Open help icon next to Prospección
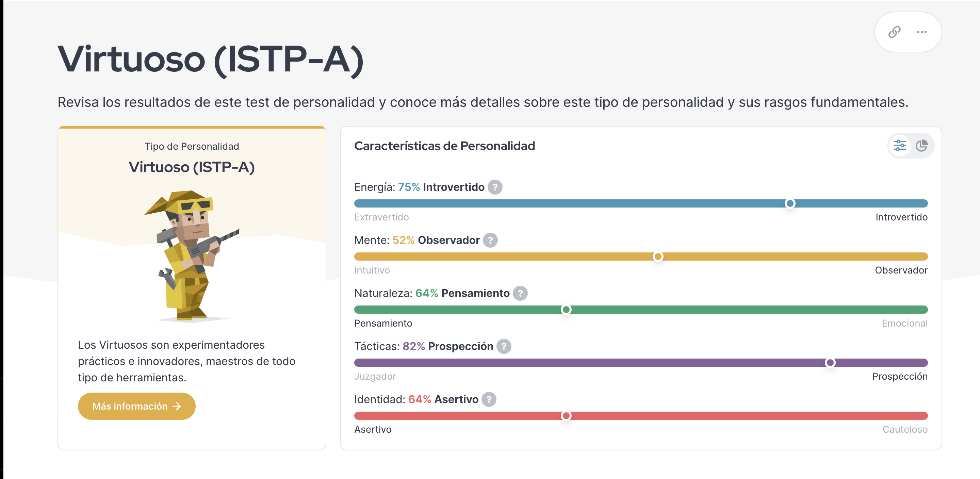This screenshot has width=980, height=479. (x=504, y=346)
